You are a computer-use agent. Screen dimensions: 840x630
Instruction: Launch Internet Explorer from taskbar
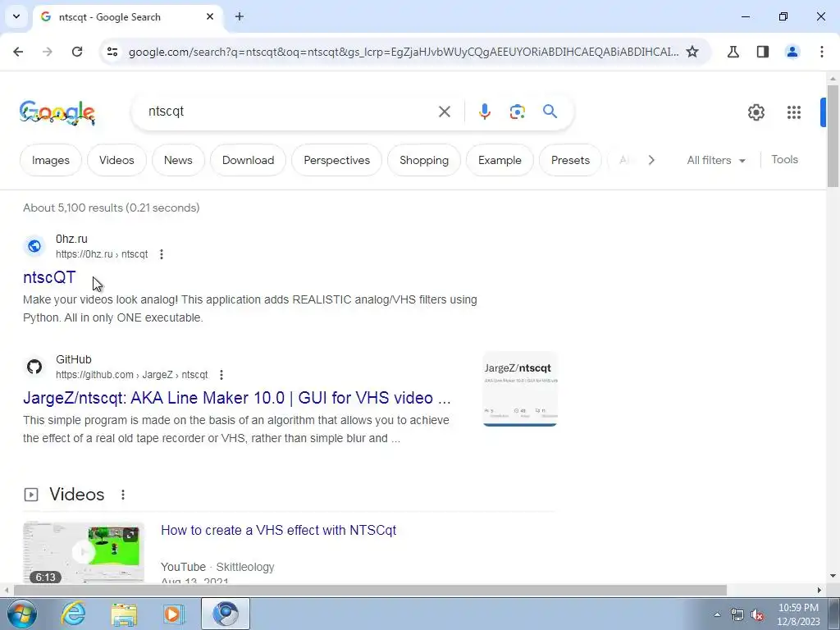pyautogui.click(x=73, y=614)
